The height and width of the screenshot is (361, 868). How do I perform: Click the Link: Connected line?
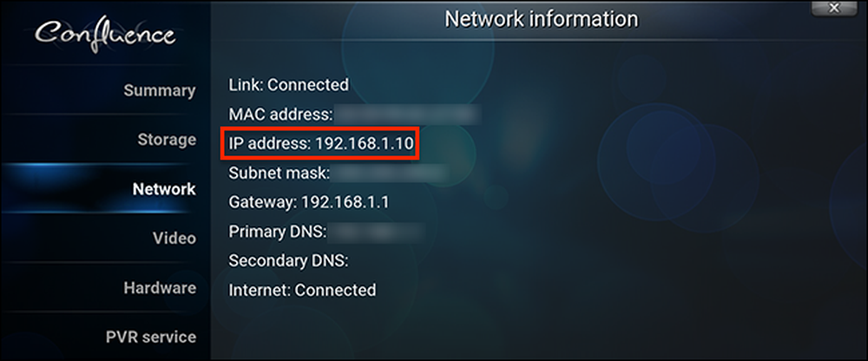(289, 85)
